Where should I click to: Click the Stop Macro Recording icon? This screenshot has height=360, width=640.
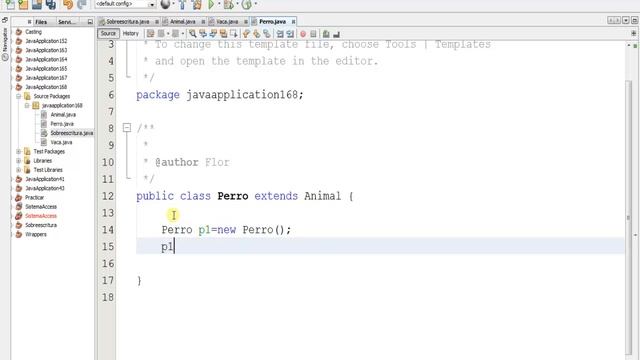click(x=313, y=34)
